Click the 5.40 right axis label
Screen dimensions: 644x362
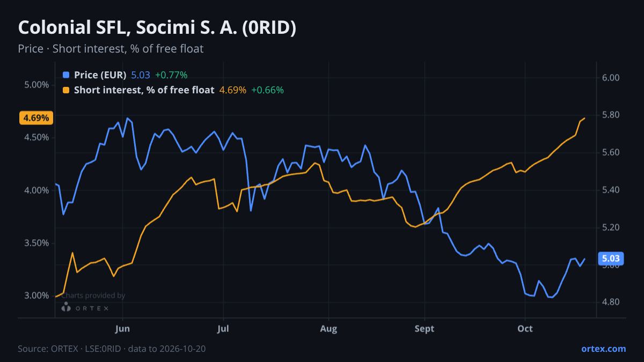point(611,190)
